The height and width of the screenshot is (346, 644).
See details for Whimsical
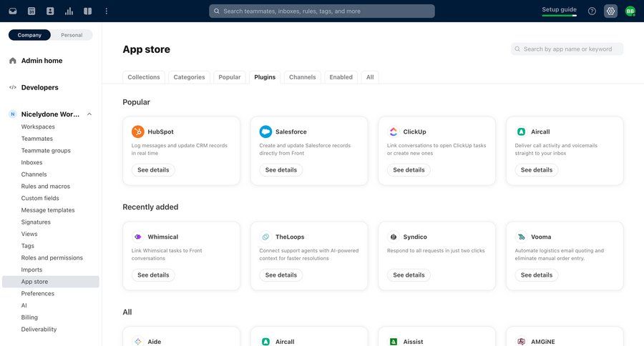(153, 275)
